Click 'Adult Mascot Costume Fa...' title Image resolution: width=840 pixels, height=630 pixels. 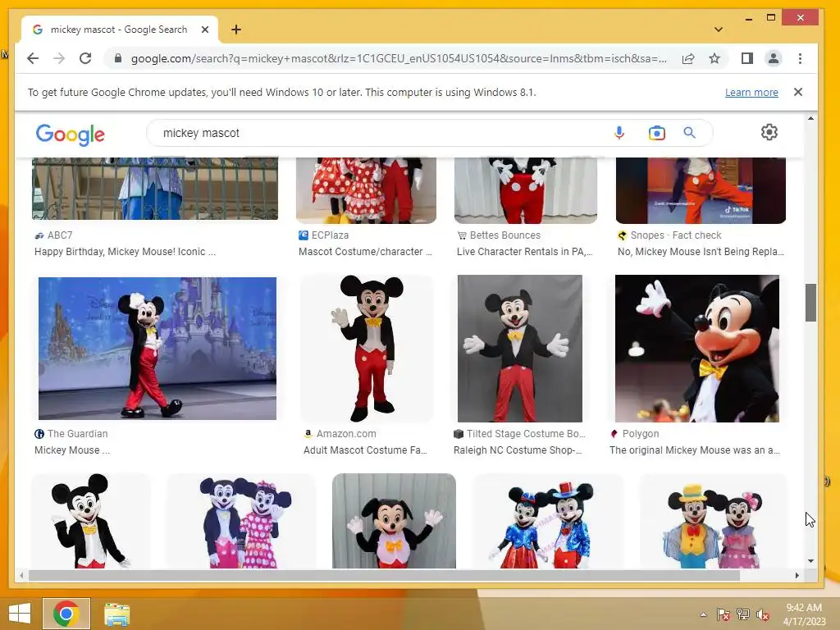[x=365, y=450]
